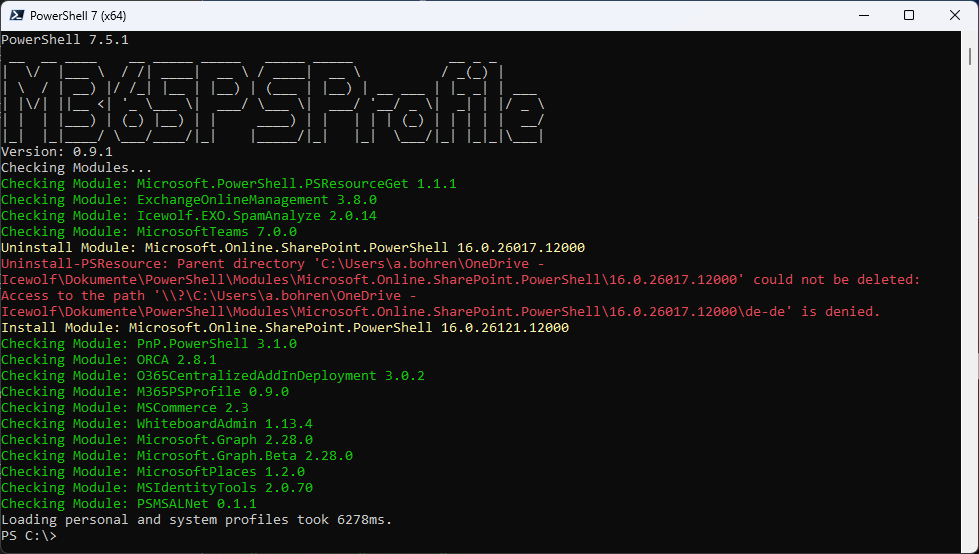The height and width of the screenshot is (554, 979).
Task: Click the MSIdentityTools 2.0.70 line
Action: pos(157,487)
